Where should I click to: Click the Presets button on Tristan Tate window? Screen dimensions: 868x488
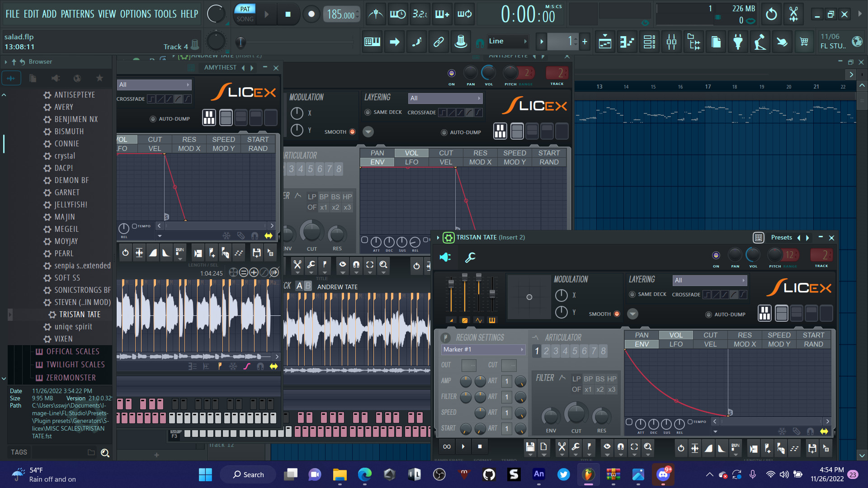(782, 237)
